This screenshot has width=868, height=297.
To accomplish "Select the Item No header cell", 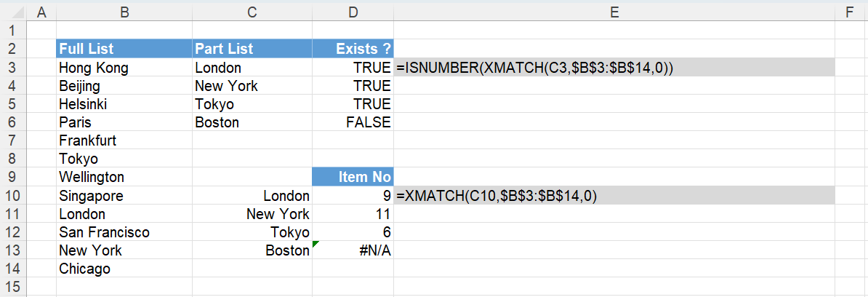I will coord(353,177).
